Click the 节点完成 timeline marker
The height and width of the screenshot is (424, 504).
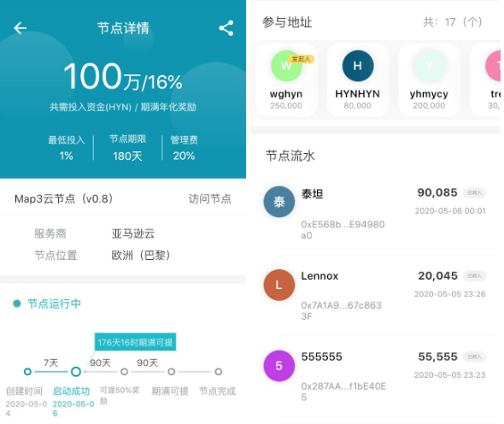point(218,372)
